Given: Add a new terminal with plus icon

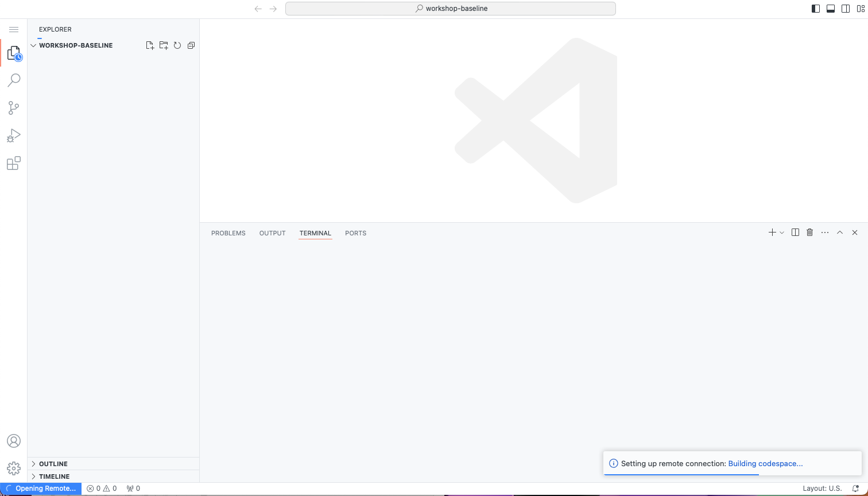Looking at the screenshot, I should (772, 232).
